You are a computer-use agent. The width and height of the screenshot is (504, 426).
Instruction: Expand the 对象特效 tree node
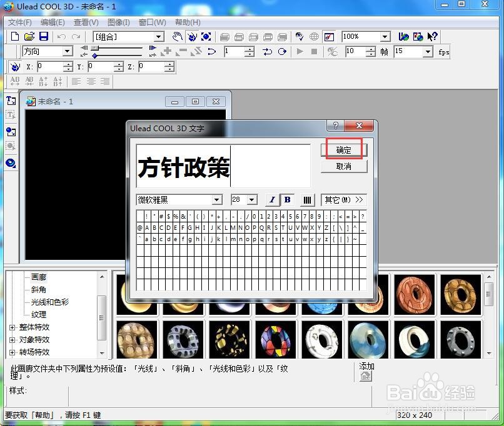(x=13, y=340)
